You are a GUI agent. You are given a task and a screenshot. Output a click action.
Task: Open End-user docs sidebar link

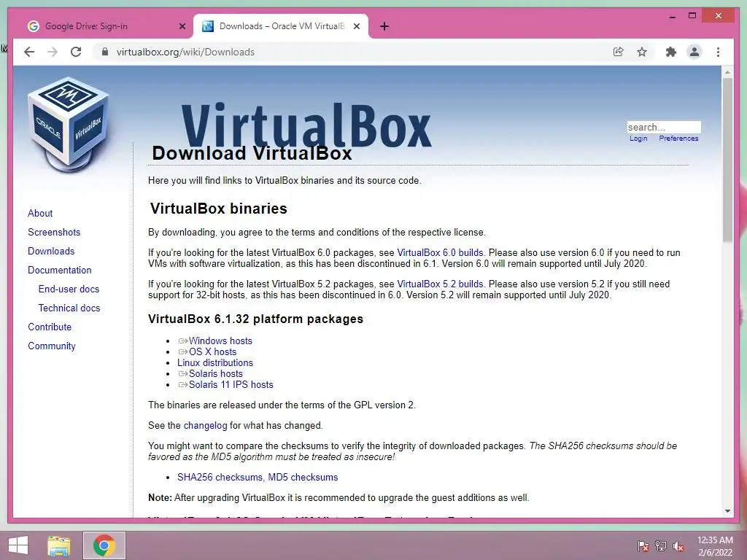69,289
